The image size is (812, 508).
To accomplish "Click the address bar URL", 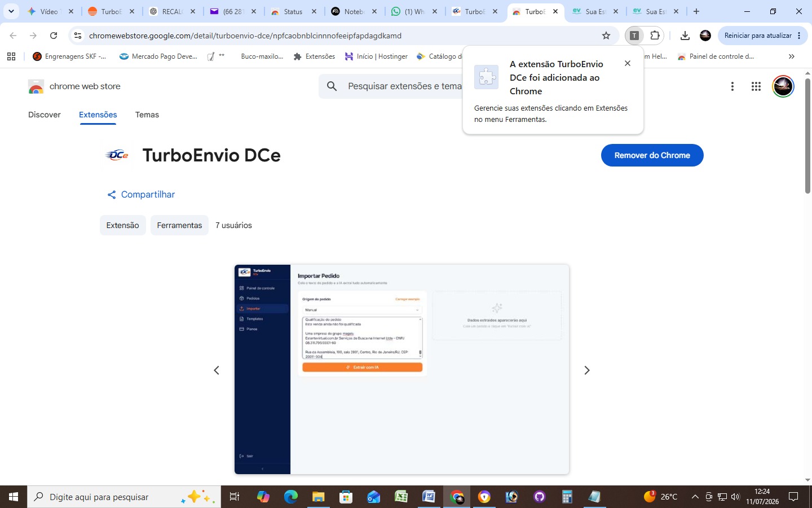I will point(245,36).
